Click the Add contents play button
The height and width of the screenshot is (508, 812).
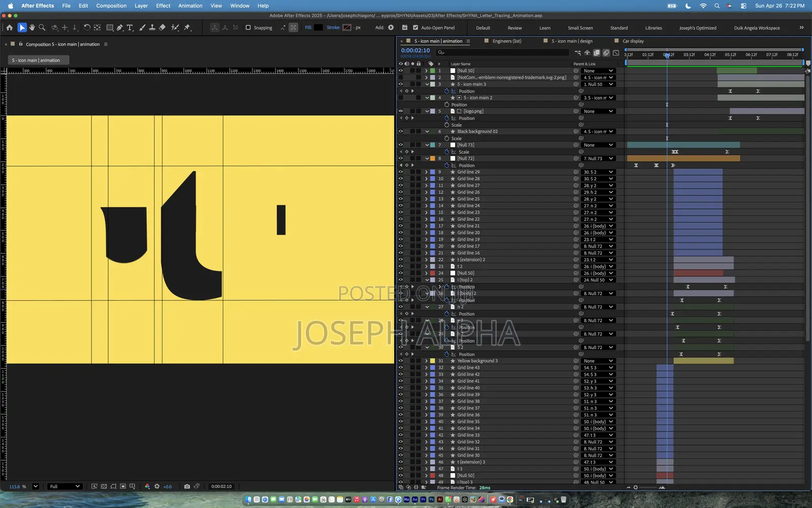coord(391,27)
